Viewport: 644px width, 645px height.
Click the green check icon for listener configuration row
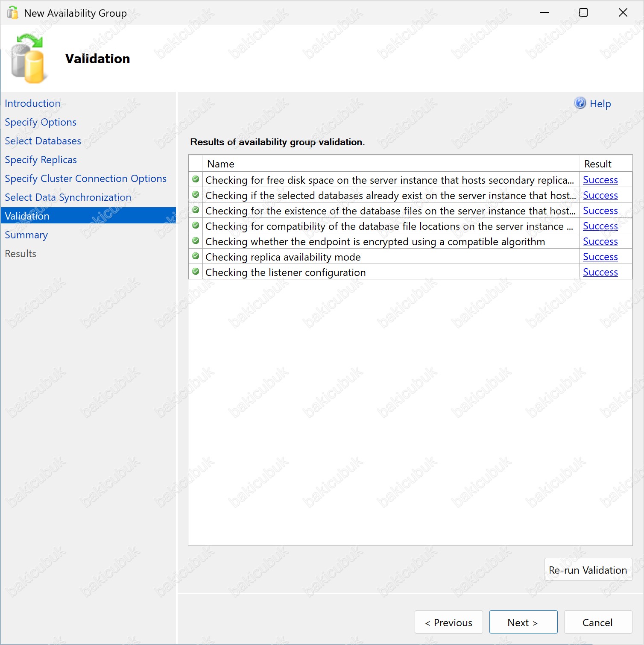[x=196, y=272]
